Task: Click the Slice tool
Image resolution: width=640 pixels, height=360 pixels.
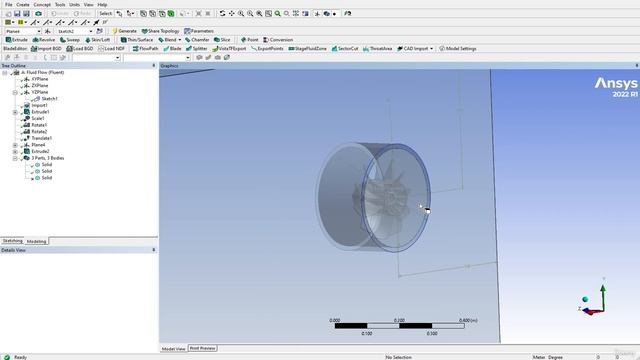Action: point(222,40)
